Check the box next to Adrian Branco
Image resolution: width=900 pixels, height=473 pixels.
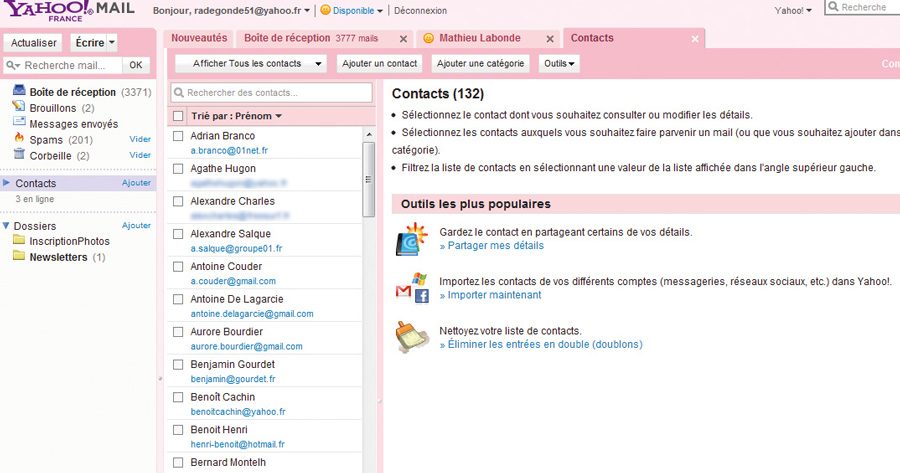[179, 136]
